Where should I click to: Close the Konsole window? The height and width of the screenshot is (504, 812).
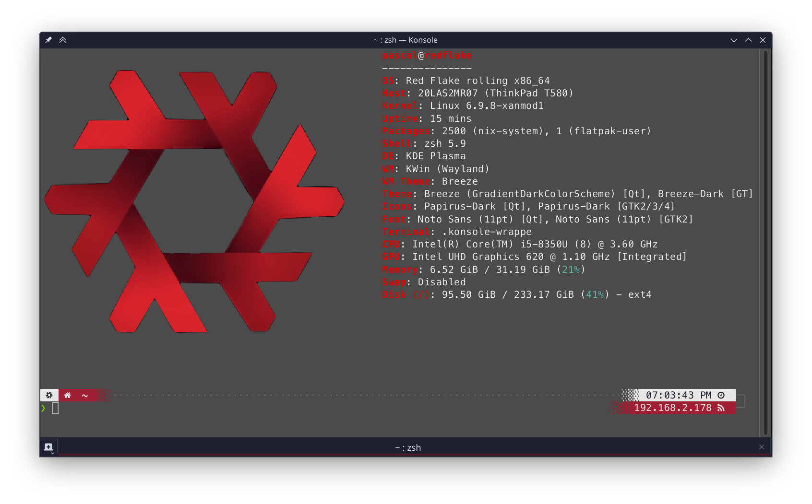[x=763, y=40]
